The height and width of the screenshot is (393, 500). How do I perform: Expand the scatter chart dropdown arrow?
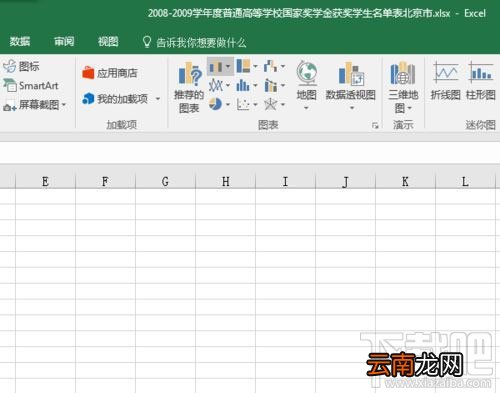click(255, 105)
